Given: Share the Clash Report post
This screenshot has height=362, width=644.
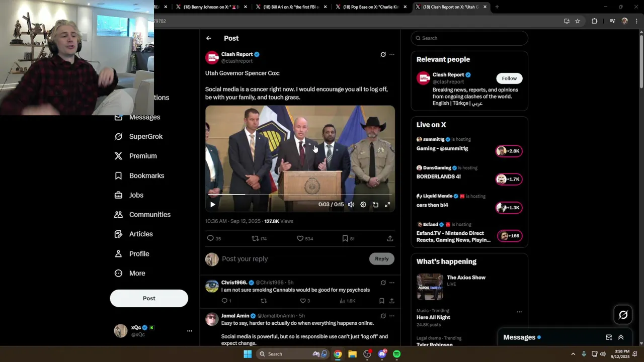Looking at the screenshot, I should tap(390, 238).
